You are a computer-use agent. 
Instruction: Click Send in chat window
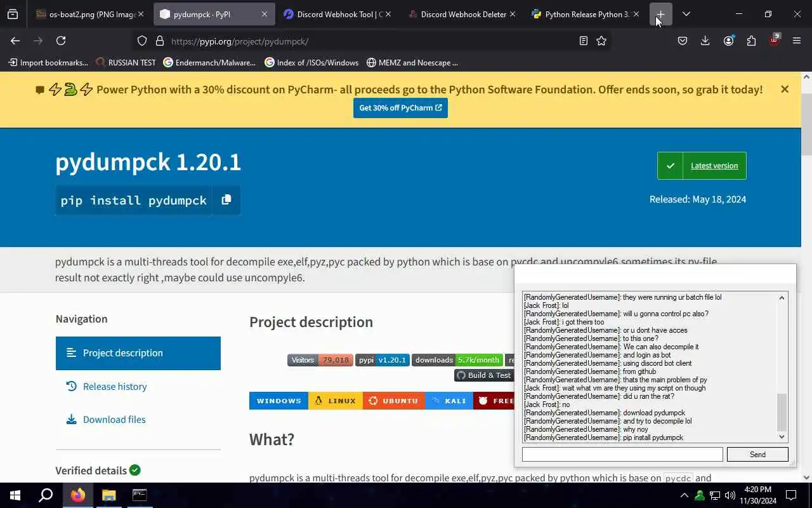757,455
